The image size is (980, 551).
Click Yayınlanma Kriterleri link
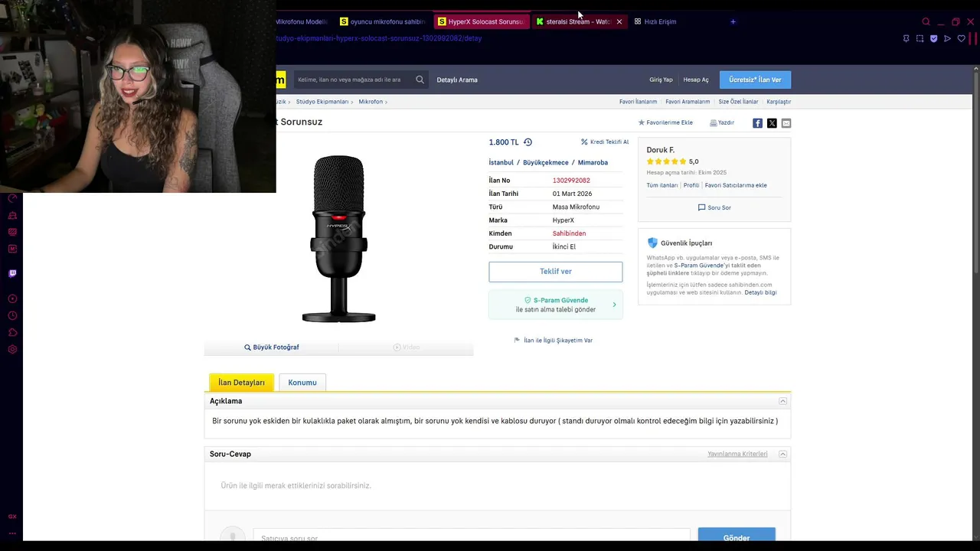point(737,454)
